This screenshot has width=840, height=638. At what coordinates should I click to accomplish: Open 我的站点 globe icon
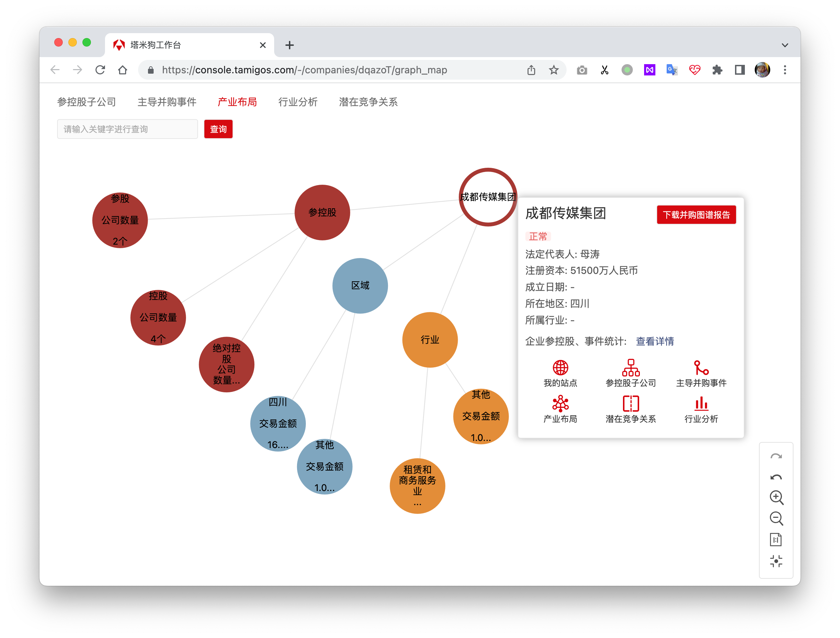560,367
